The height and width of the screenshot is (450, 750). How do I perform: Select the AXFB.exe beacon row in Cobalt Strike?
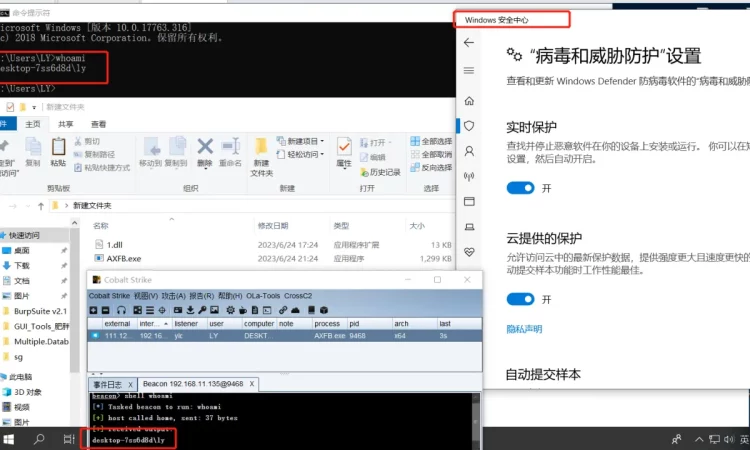285,336
